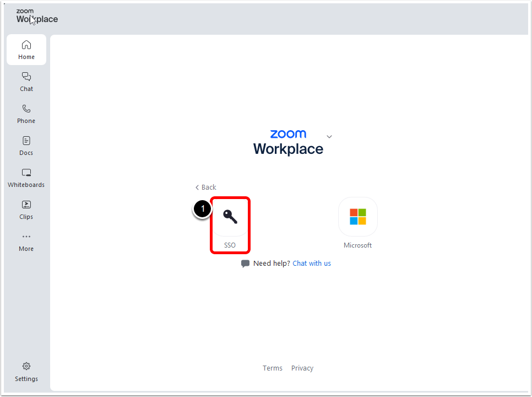The width and height of the screenshot is (532, 397).
Task: Open the Privacy link
Action: coord(302,368)
